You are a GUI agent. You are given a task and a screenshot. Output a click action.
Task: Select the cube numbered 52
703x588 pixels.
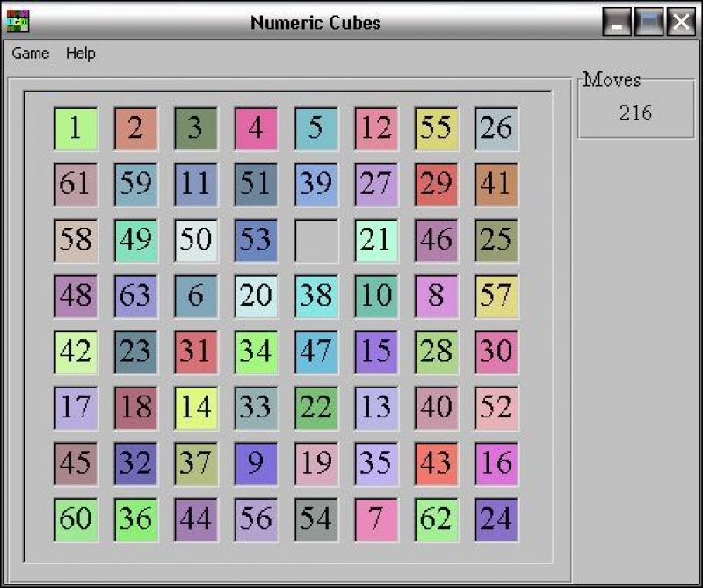496,409
